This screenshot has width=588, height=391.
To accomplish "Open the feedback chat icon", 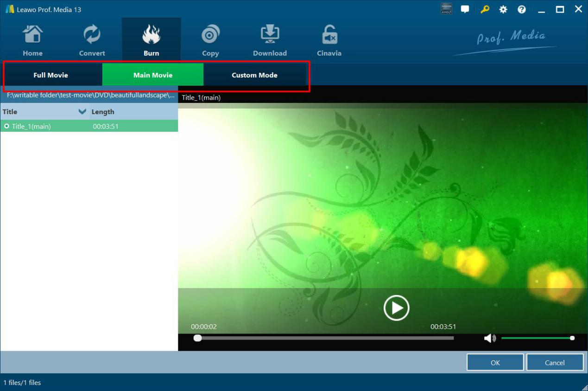I will 465,9.
